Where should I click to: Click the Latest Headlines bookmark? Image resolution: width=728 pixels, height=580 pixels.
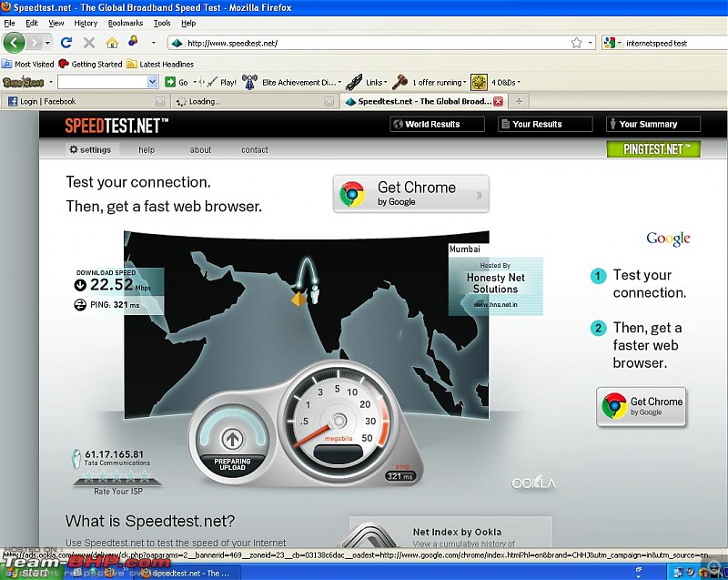click(x=160, y=64)
